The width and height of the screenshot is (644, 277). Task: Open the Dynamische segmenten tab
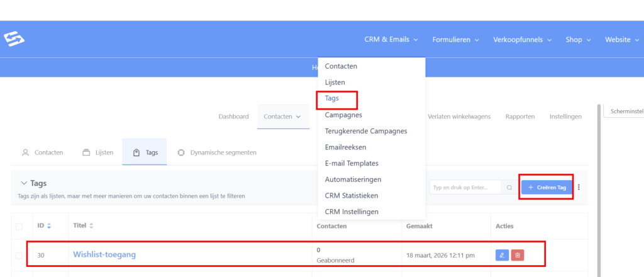pyautogui.click(x=217, y=152)
